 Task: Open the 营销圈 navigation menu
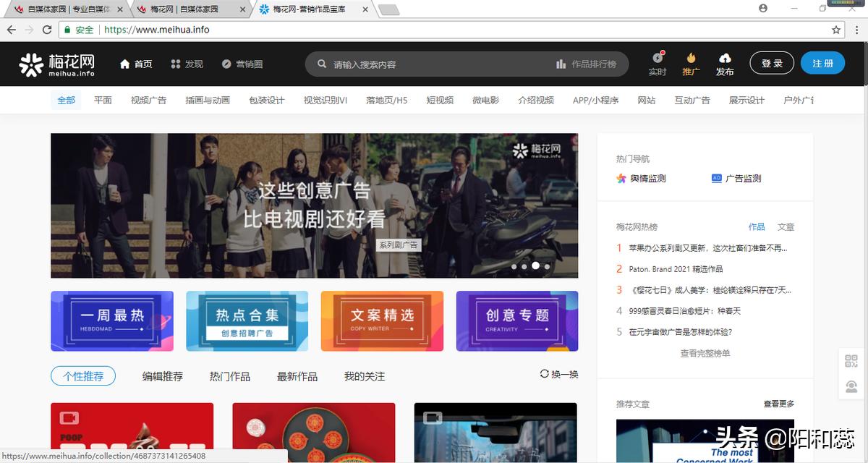click(x=242, y=64)
